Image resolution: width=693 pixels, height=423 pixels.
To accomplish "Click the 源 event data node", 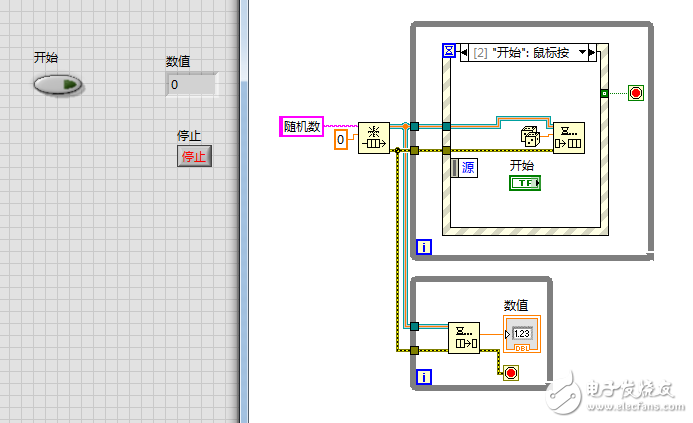I will pos(467,167).
